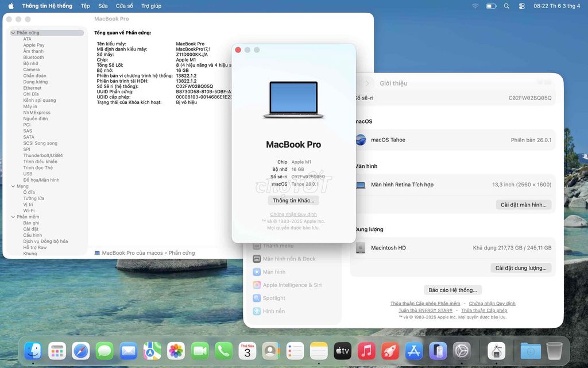Screen dimensions: 588x368
Task: Select Thunderbolt/USB4 in hardware list
Action: tap(43, 155)
